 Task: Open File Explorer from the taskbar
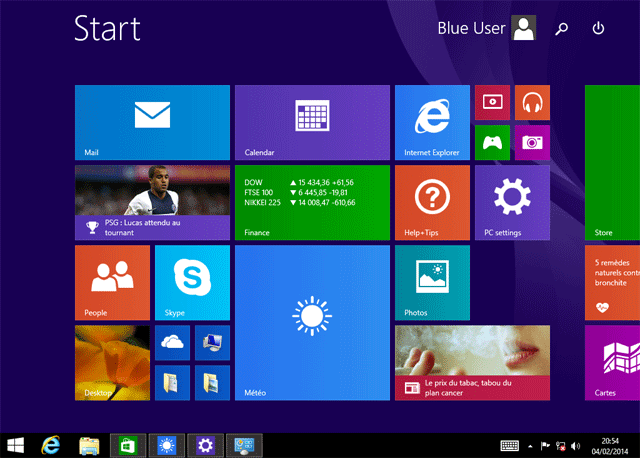pos(89,445)
